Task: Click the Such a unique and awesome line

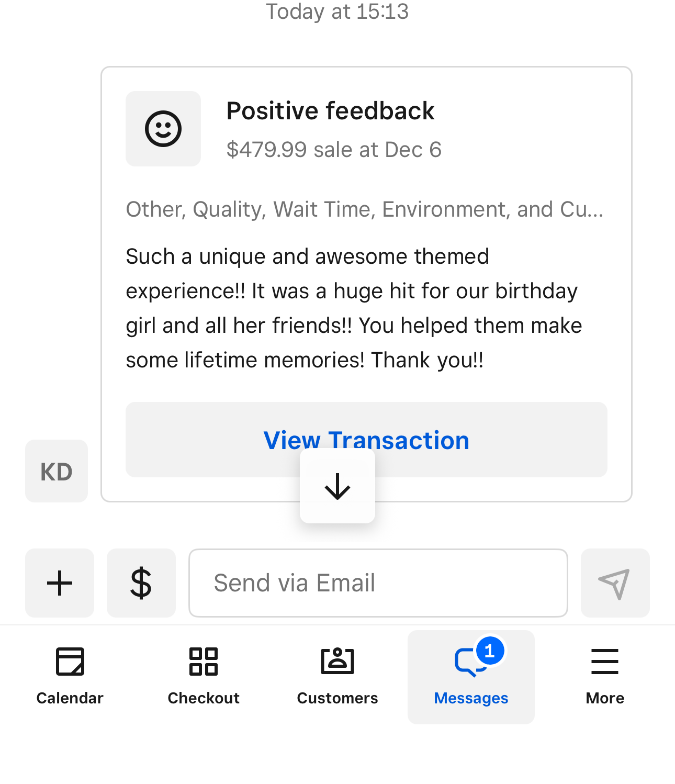Action: coord(307,257)
